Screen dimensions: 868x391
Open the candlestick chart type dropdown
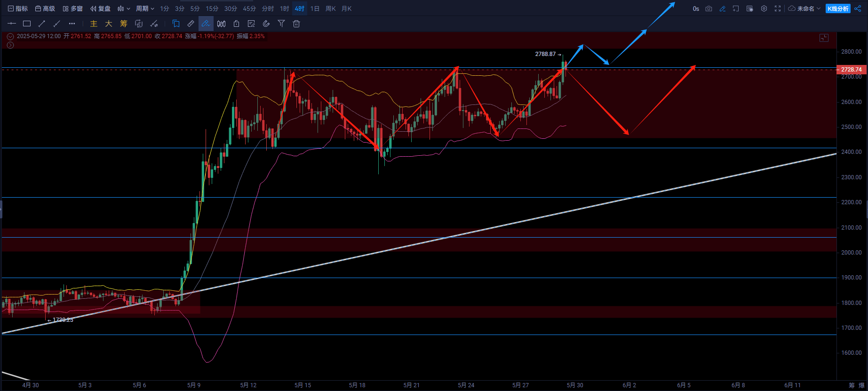tap(124, 8)
